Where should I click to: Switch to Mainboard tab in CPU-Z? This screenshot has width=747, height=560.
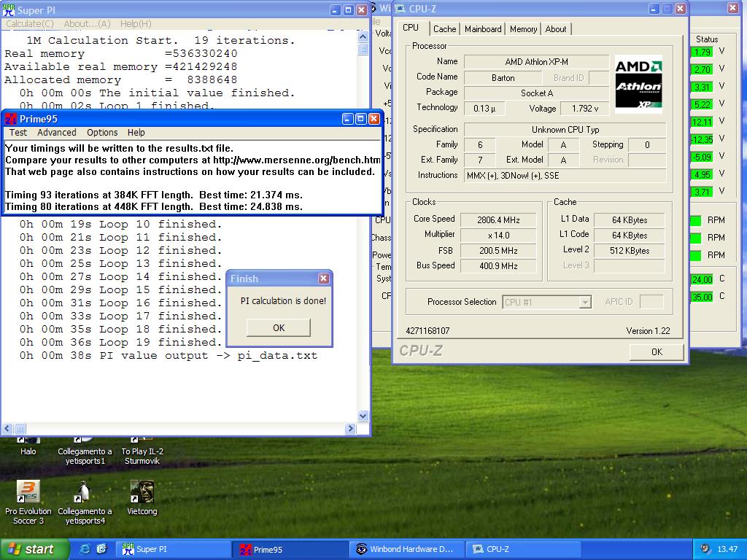pos(483,29)
